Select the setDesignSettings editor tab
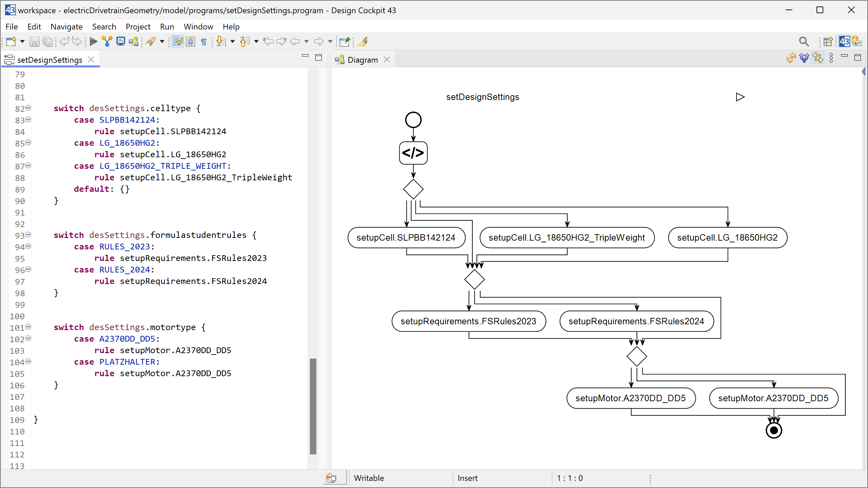 pyautogui.click(x=50, y=60)
